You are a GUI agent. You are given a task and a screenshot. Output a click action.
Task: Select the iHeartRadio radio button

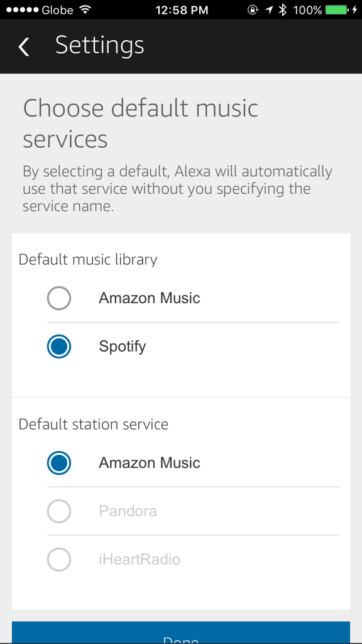pos(58,559)
